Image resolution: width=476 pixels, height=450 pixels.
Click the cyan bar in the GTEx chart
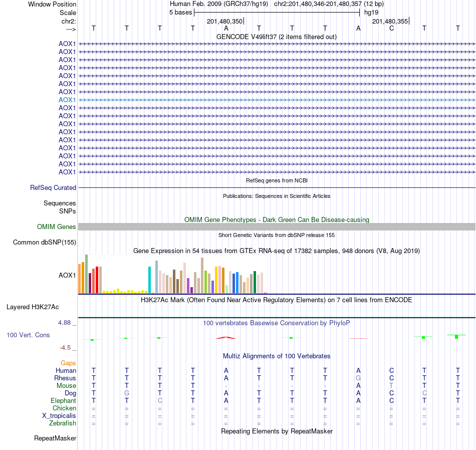click(x=149, y=280)
